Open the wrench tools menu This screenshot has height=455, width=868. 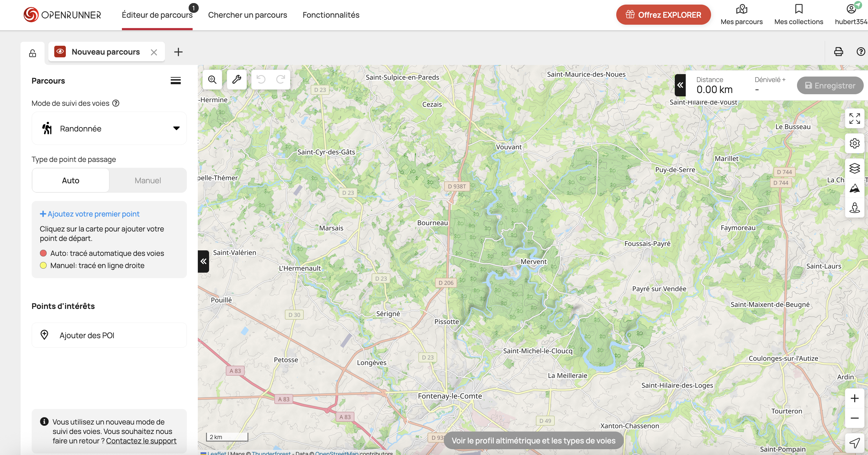(x=237, y=80)
